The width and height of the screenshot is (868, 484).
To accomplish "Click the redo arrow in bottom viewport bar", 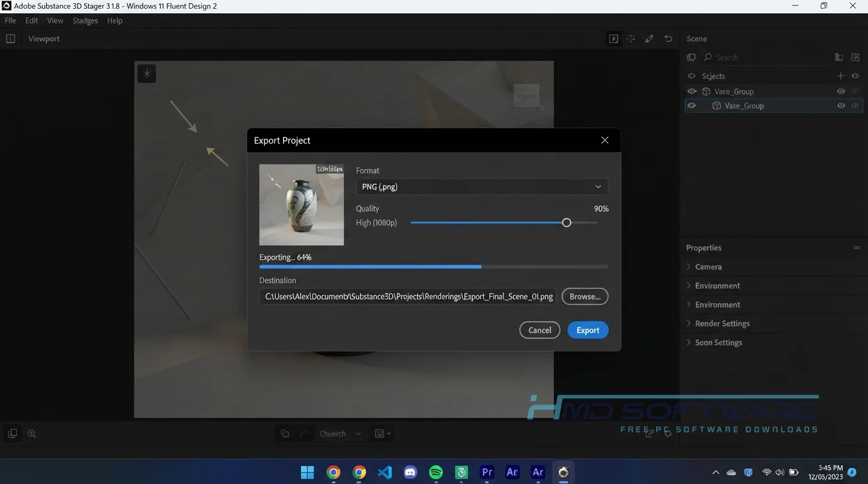I will coord(304,434).
